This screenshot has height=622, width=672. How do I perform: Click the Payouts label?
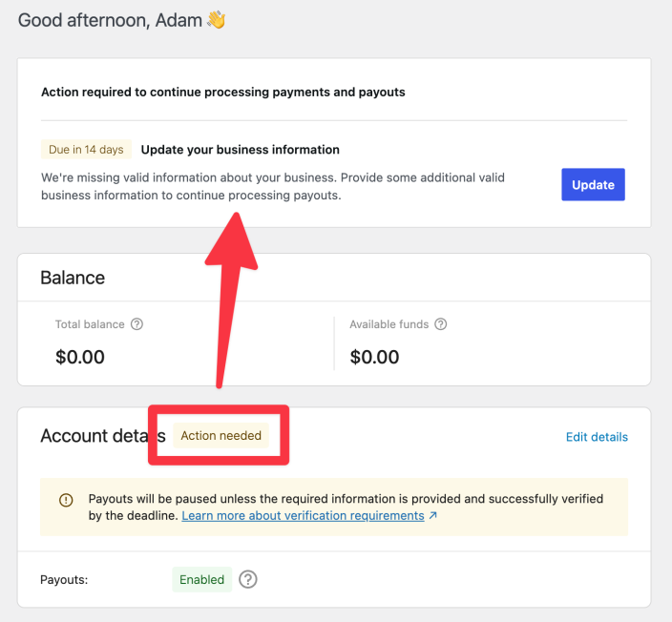64,579
